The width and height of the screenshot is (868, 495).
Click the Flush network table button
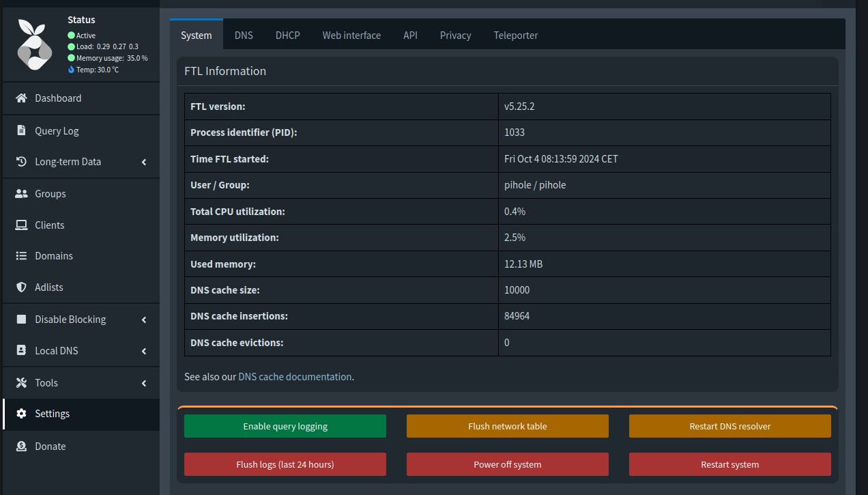[x=508, y=426]
